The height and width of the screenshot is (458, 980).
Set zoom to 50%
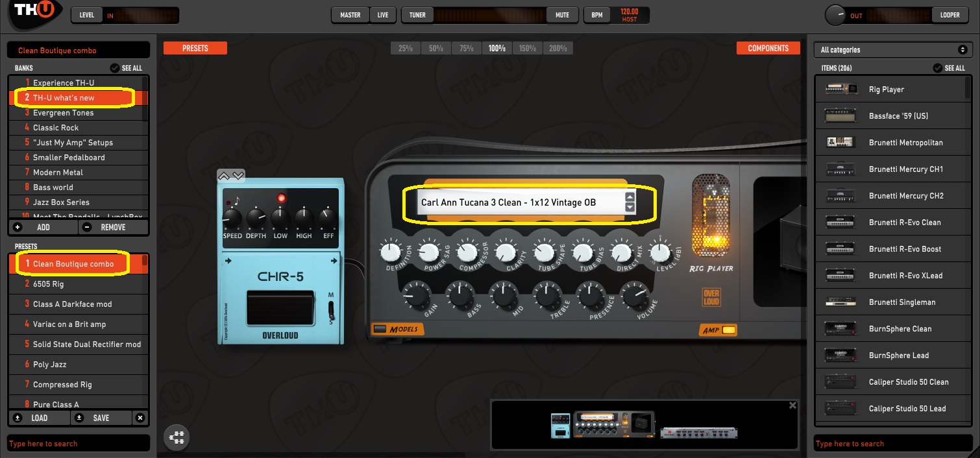pos(436,49)
